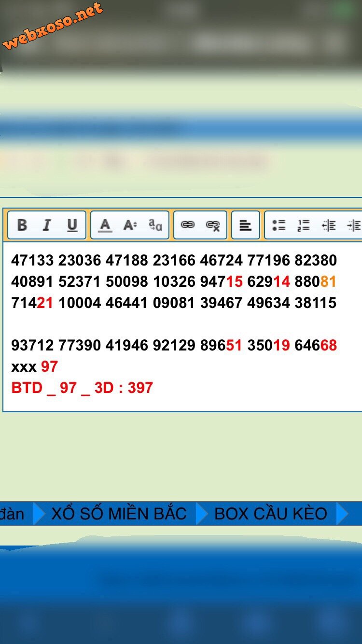Click the number 52371 in the editor
The width and height of the screenshot is (362, 644).
[80, 281]
